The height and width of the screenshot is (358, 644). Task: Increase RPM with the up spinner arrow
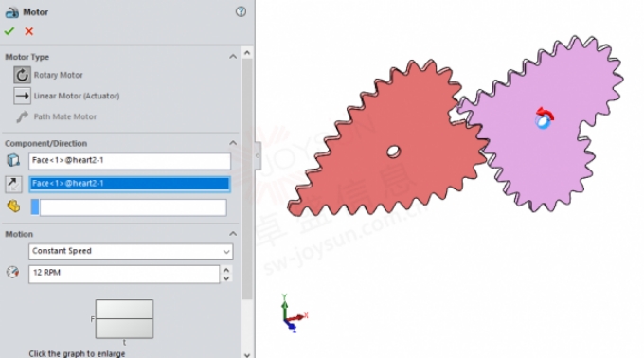[226, 270]
